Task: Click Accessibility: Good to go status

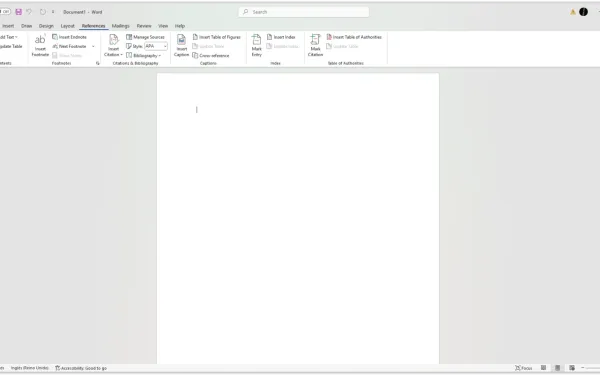Action: 81,368
